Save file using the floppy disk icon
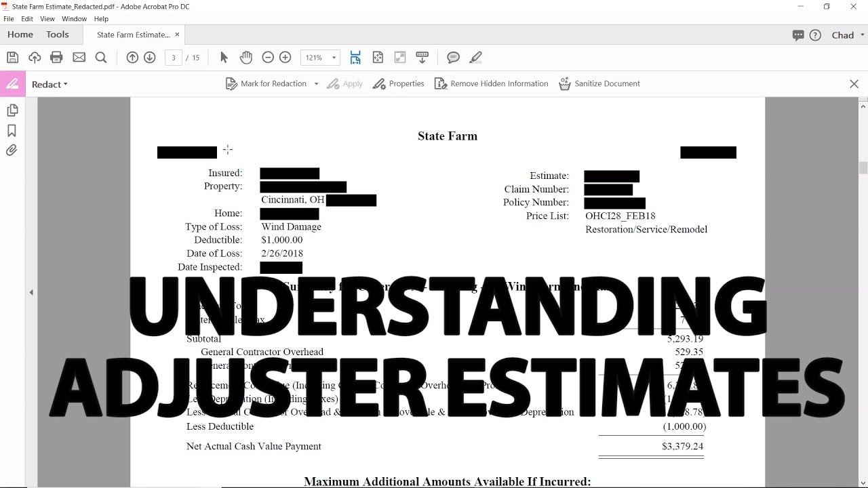This screenshot has height=488, width=868. click(x=12, y=58)
